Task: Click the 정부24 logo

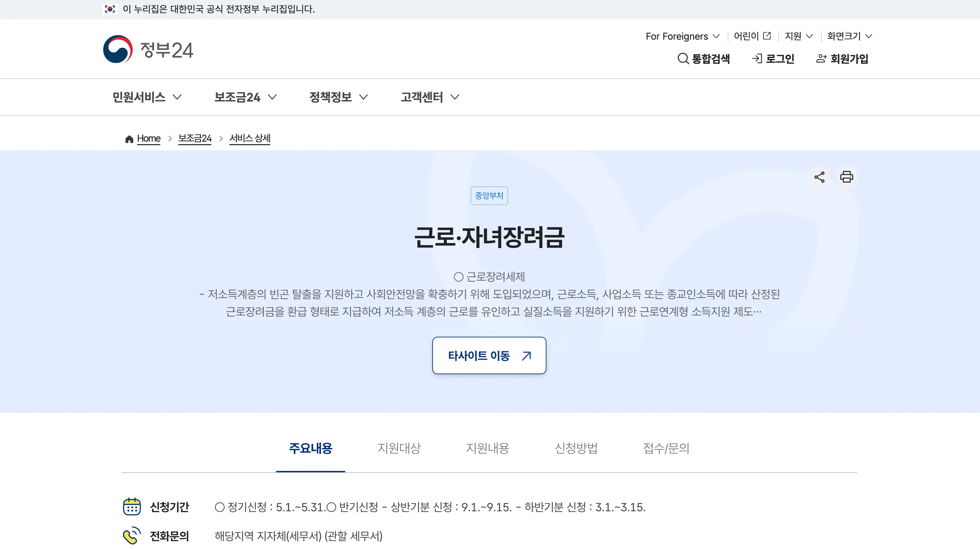Action: (148, 49)
